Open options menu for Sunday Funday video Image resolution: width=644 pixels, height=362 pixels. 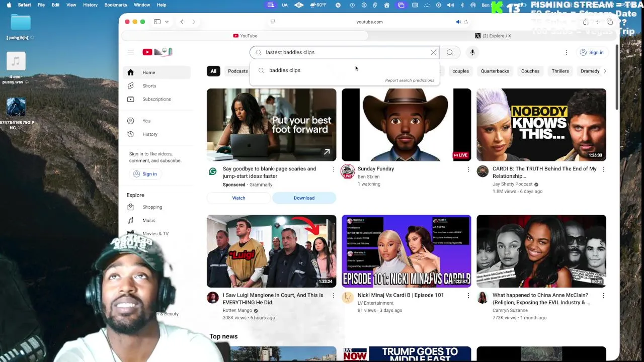[x=468, y=169]
